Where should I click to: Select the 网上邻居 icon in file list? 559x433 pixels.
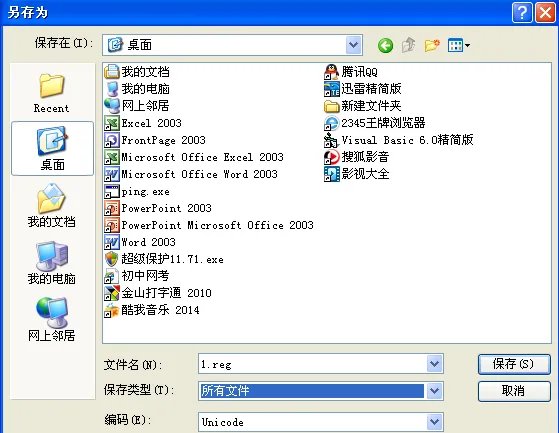(x=112, y=106)
